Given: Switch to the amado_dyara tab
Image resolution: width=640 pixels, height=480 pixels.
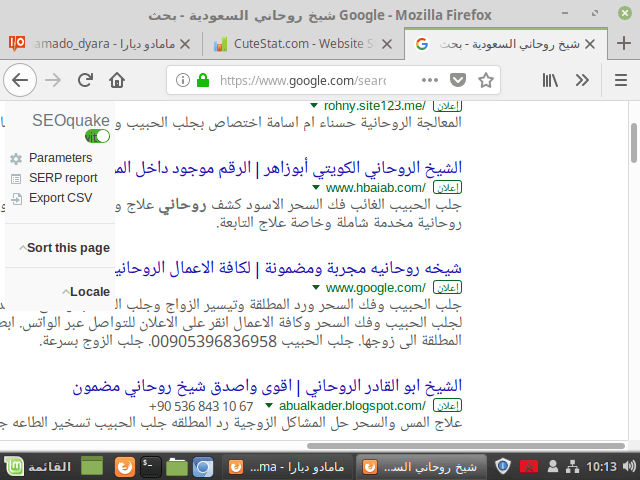Looking at the screenshot, I should pos(100,44).
